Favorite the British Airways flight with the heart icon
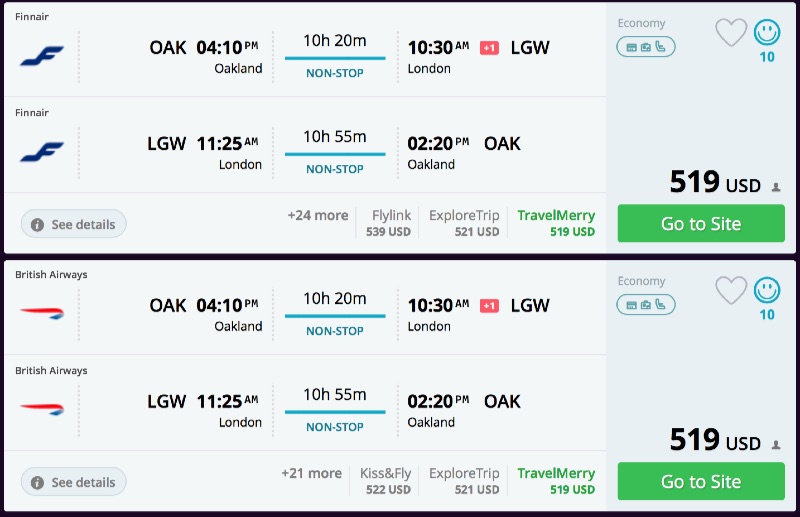 (731, 291)
